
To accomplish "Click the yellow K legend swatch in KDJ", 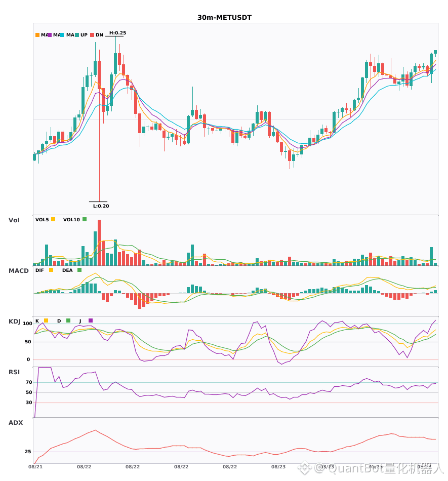I will click(46, 320).
